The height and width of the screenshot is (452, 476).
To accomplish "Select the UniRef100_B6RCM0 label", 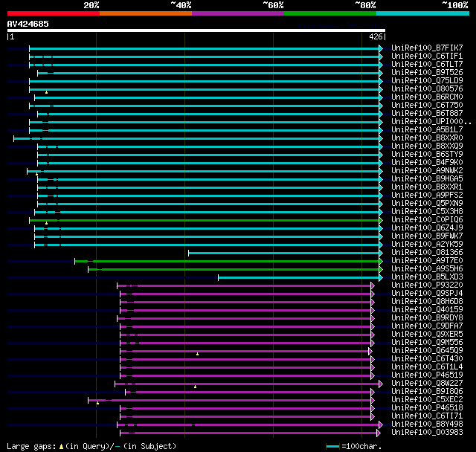I will point(427,97).
